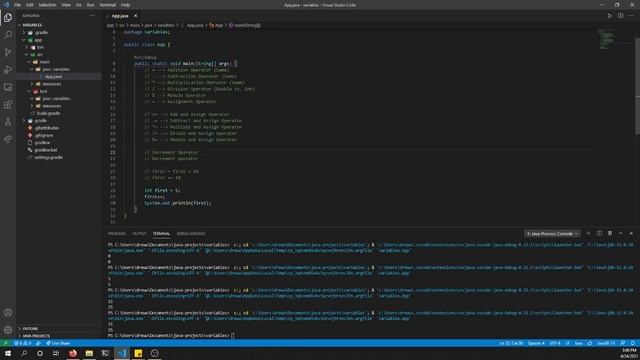Screen dimensions: 640x360
Task: Open the Extensions view
Action: (x=8, y=105)
